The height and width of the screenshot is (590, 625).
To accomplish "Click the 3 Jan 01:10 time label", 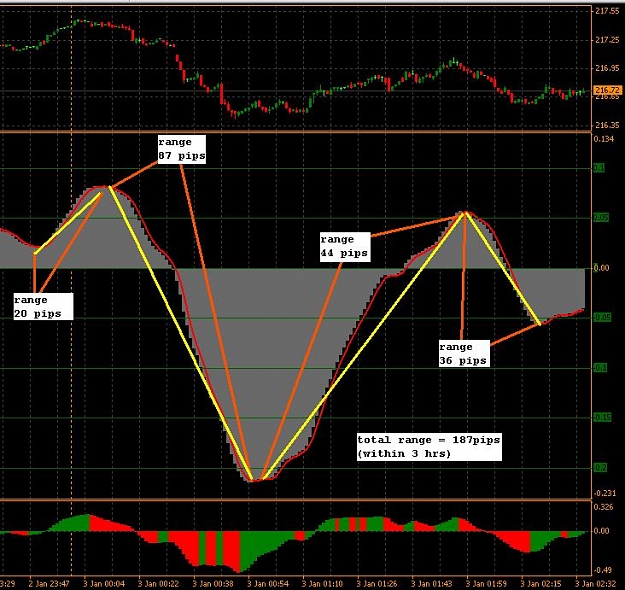I will 322,584.
